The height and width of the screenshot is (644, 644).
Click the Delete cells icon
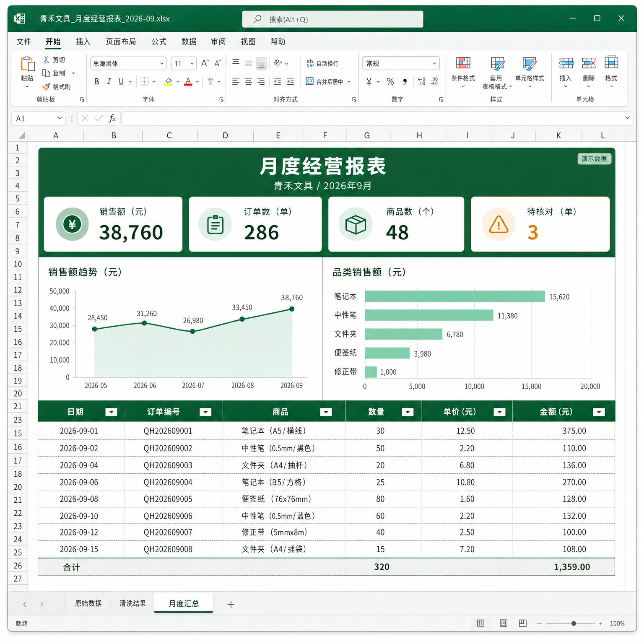589,63
